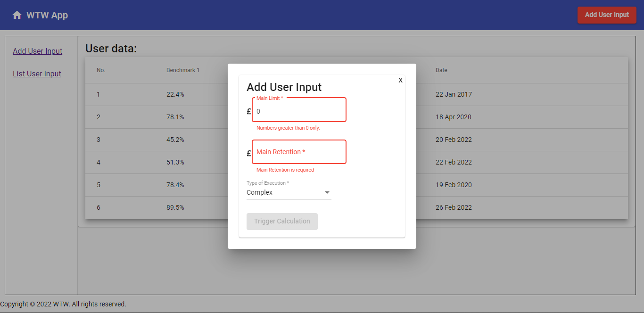Click the No. column header
This screenshot has height=313, width=644.
coord(100,70)
